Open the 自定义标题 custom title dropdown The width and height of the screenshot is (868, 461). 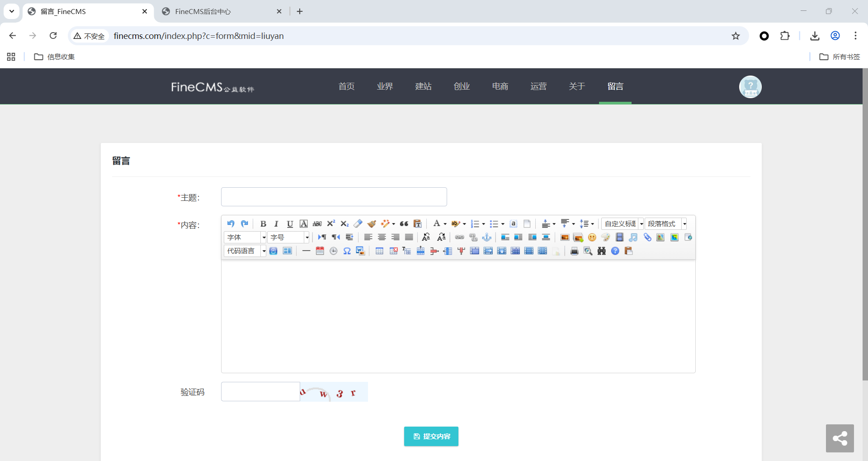coord(623,223)
